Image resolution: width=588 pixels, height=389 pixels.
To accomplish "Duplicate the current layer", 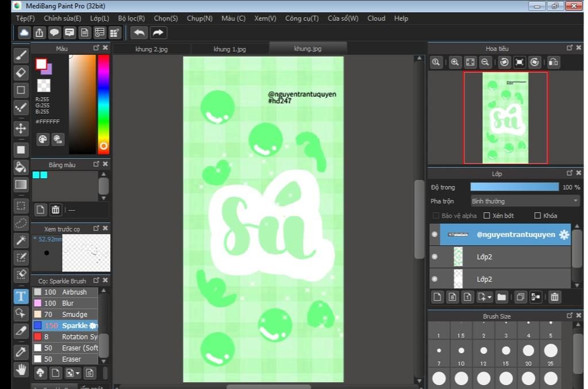I will [x=520, y=297].
